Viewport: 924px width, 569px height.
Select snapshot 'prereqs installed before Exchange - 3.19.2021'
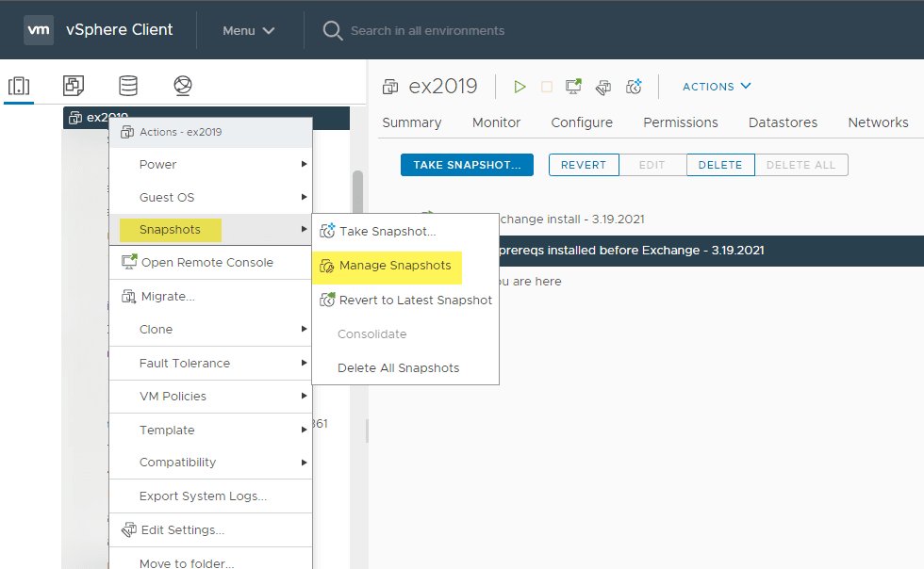point(711,251)
